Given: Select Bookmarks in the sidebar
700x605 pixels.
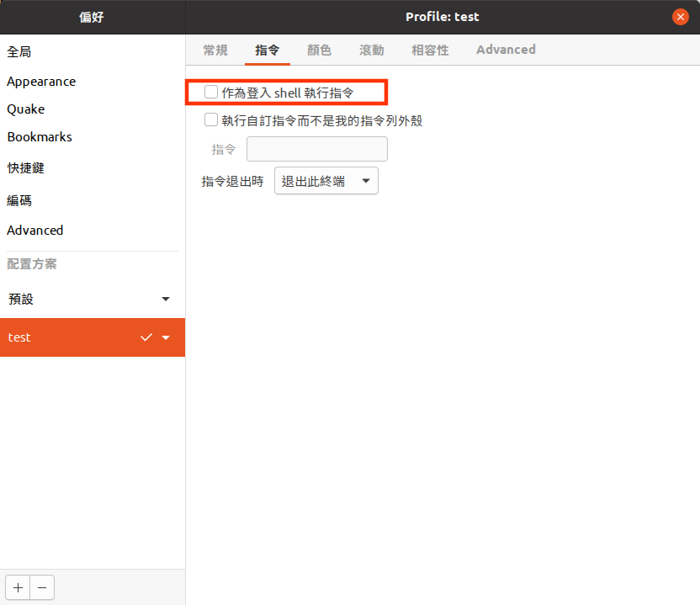Looking at the screenshot, I should click(40, 137).
